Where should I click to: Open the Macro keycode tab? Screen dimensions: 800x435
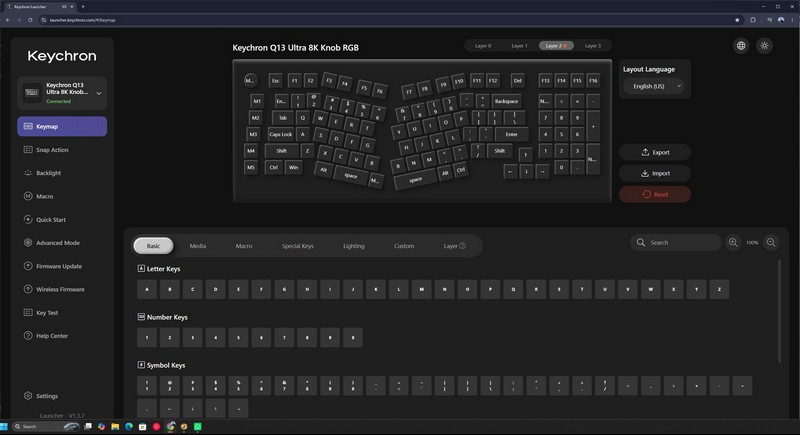tap(244, 246)
